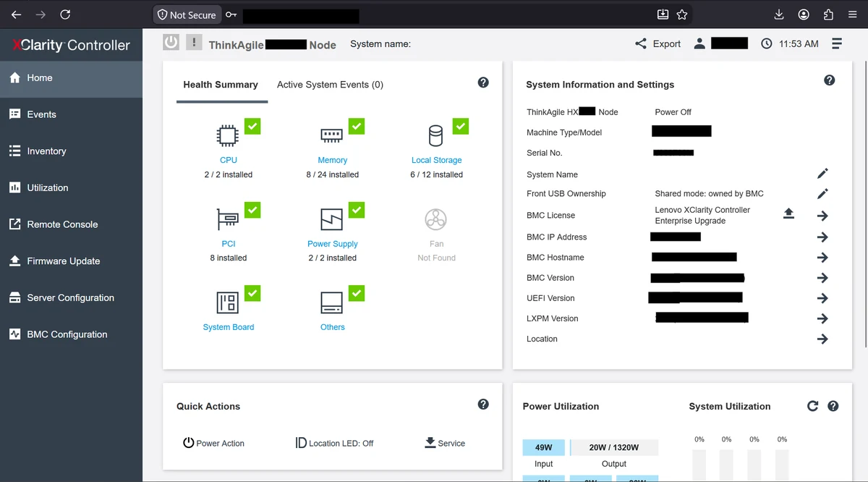This screenshot has width=868, height=482.
Task: Select the Health Summary tab
Action: (221, 85)
